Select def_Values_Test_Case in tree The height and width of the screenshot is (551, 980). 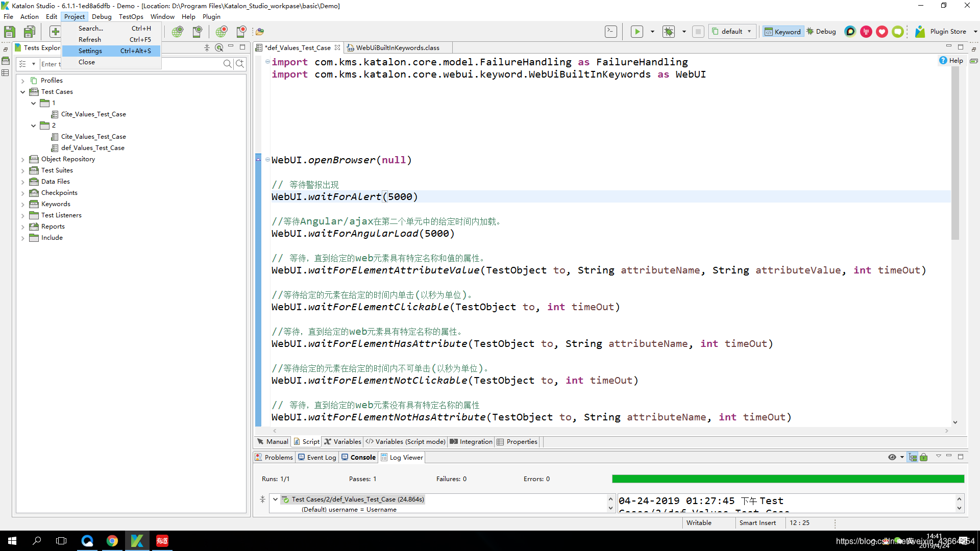tap(92, 148)
